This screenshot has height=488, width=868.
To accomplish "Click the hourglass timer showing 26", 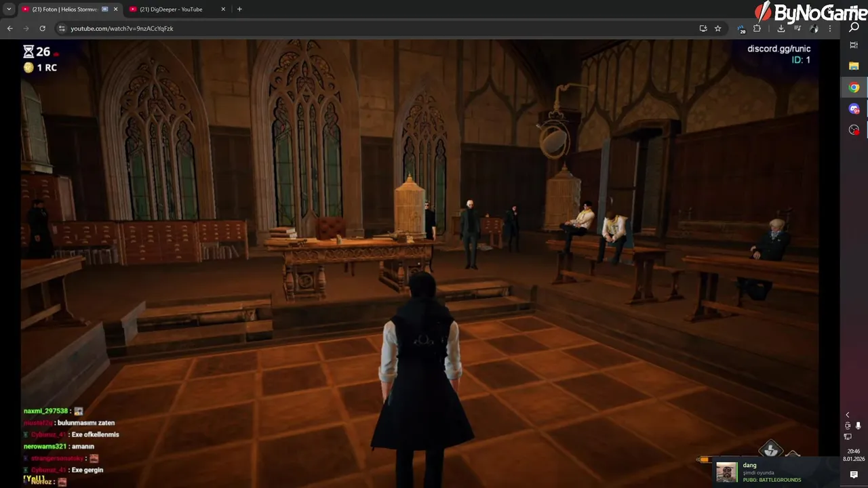I will (37, 52).
